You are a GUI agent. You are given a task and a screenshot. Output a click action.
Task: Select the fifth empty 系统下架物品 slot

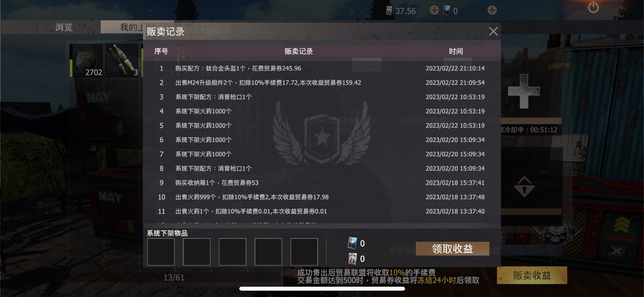304,252
